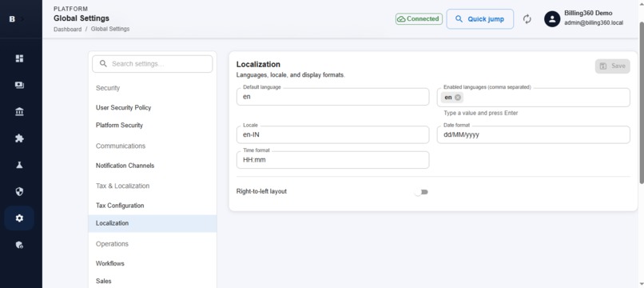
Task: Click the search magnifier in settings search
Action: 104,64
